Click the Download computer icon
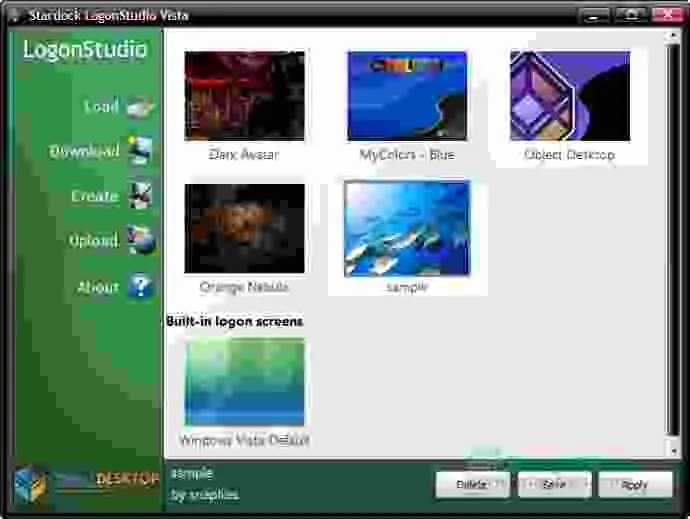The width and height of the screenshot is (690, 519). point(140,151)
